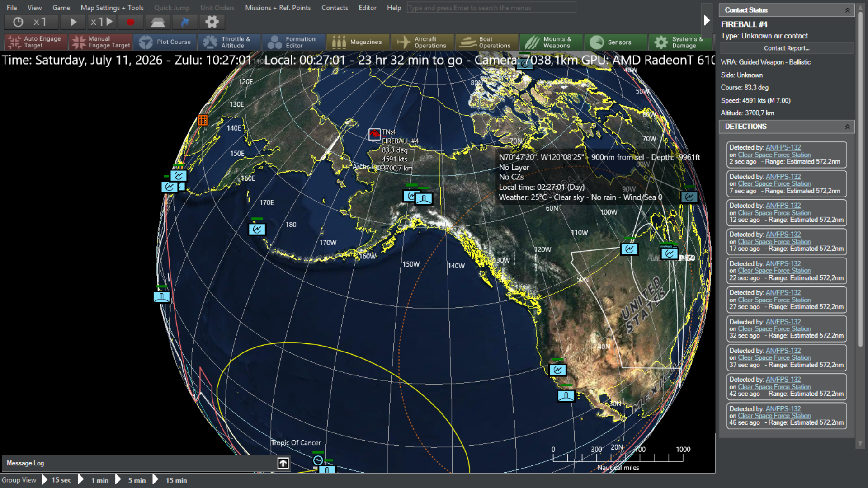Click Manual Engage Target
The width and height of the screenshot is (868, 488).
tap(100, 42)
